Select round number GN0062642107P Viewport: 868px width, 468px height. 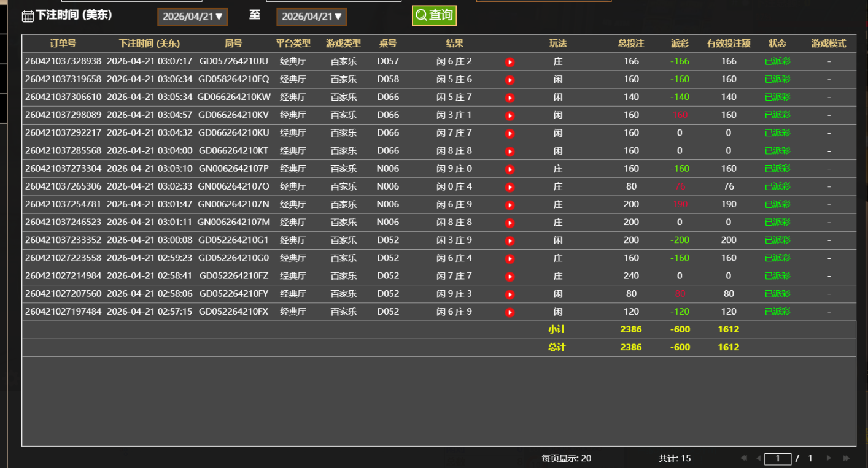click(x=233, y=169)
